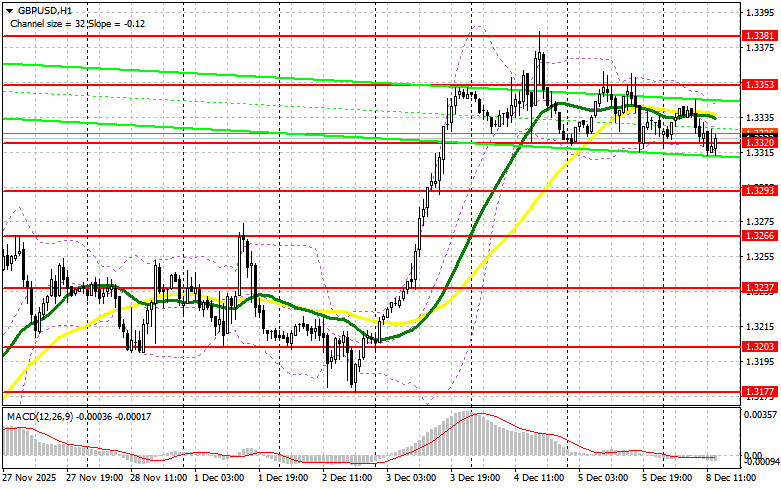Click the 1.3293 red level price tag
This screenshot has width=781, height=489.
tap(760, 190)
